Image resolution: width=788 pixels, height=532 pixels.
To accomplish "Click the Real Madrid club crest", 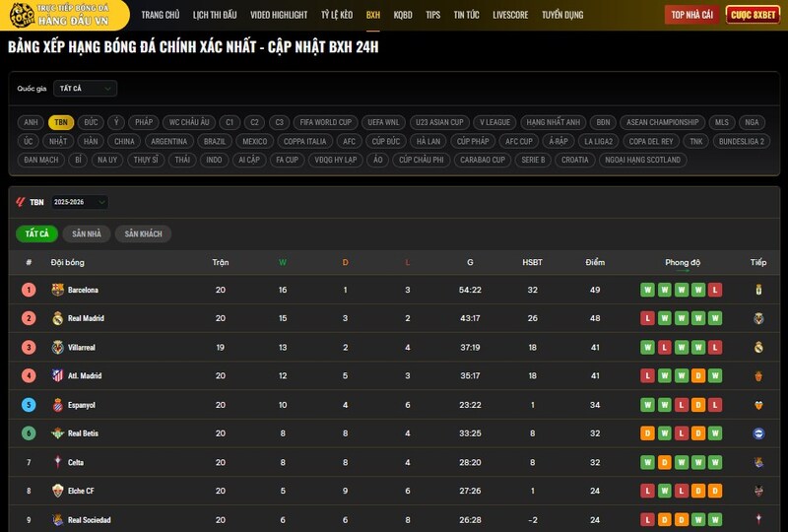I will click(x=57, y=318).
